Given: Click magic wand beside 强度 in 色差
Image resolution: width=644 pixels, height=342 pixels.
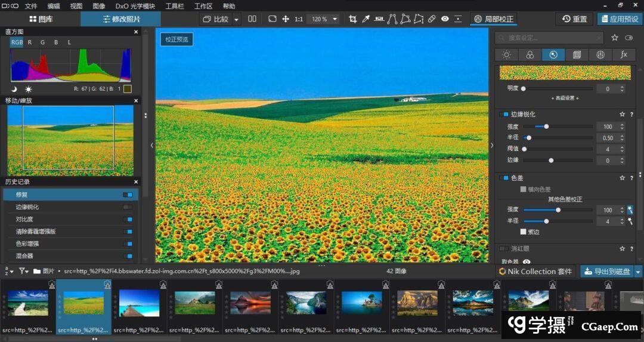Looking at the screenshot, I should point(630,210).
